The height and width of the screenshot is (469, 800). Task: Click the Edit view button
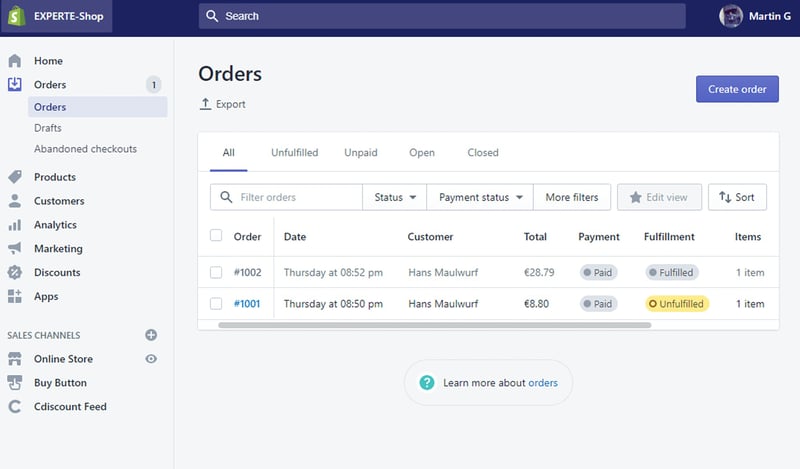click(659, 197)
